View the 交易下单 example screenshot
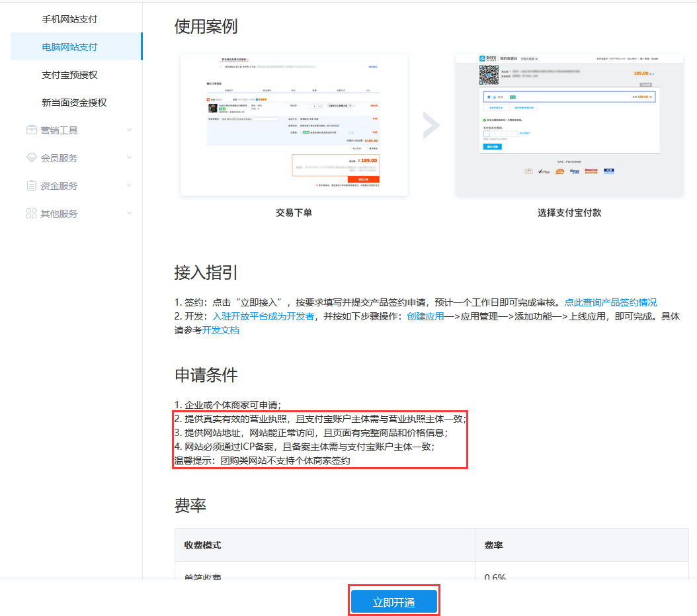 (x=294, y=125)
